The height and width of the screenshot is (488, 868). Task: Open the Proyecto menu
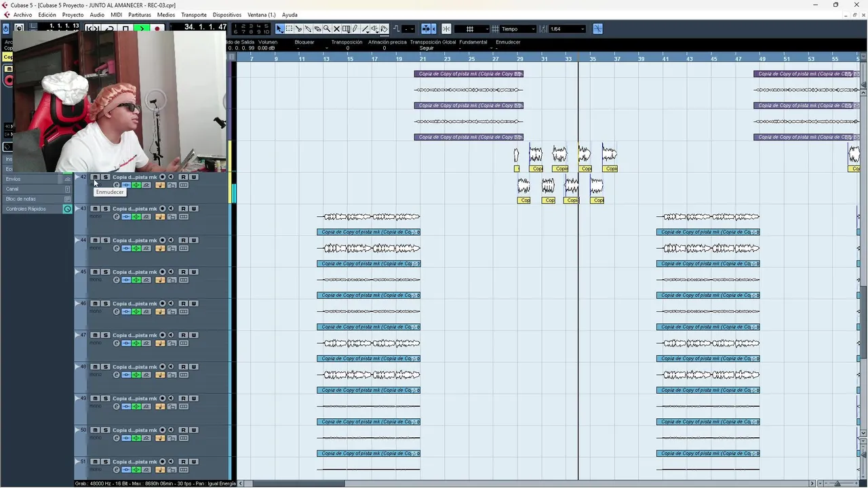[x=73, y=15]
